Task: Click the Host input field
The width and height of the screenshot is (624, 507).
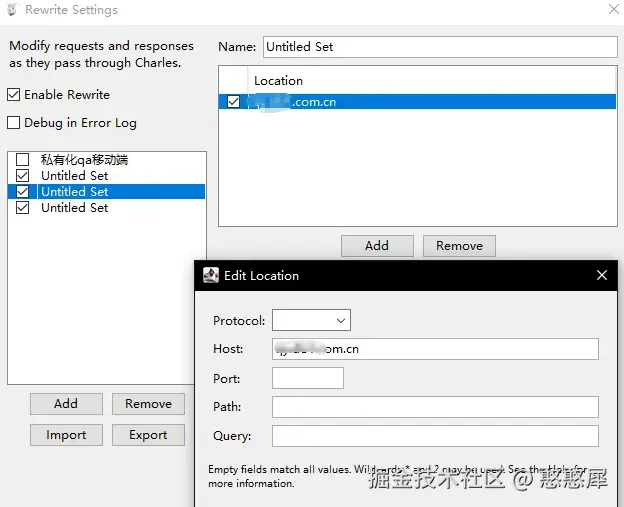Action: point(435,349)
